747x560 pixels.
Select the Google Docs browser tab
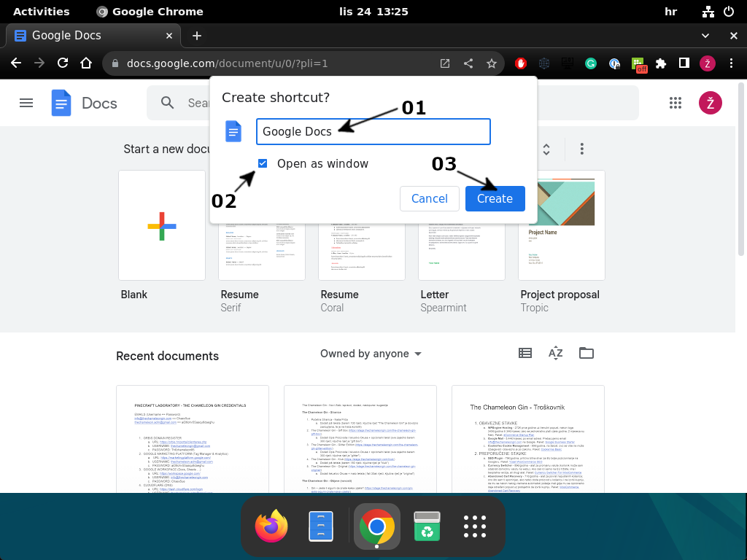point(93,36)
